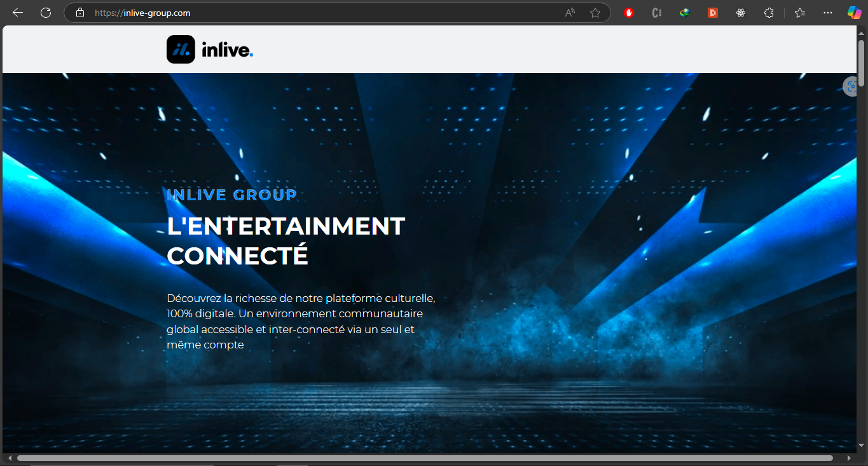This screenshot has width=868, height=466.
Task: Open the React Developer Tools extension
Action: tap(741, 13)
